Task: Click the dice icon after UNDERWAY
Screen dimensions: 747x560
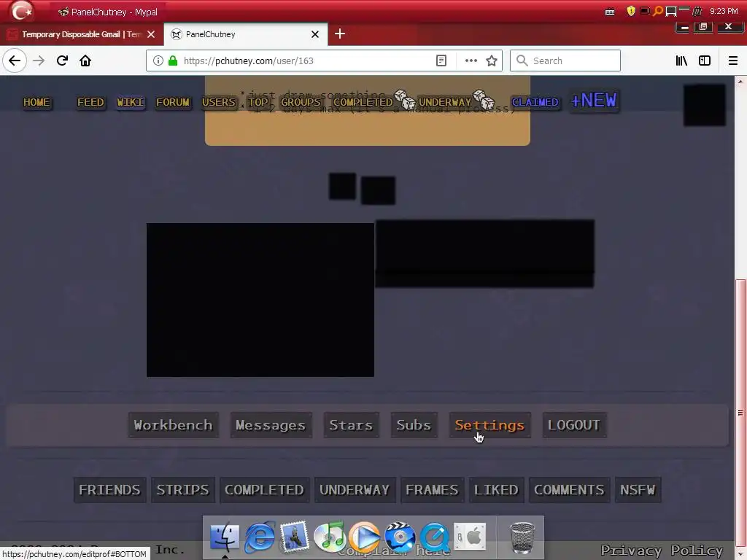Action: point(484,99)
